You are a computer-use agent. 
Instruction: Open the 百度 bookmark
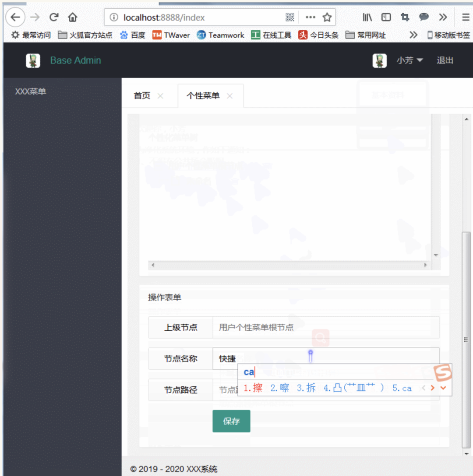pos(132,35)
